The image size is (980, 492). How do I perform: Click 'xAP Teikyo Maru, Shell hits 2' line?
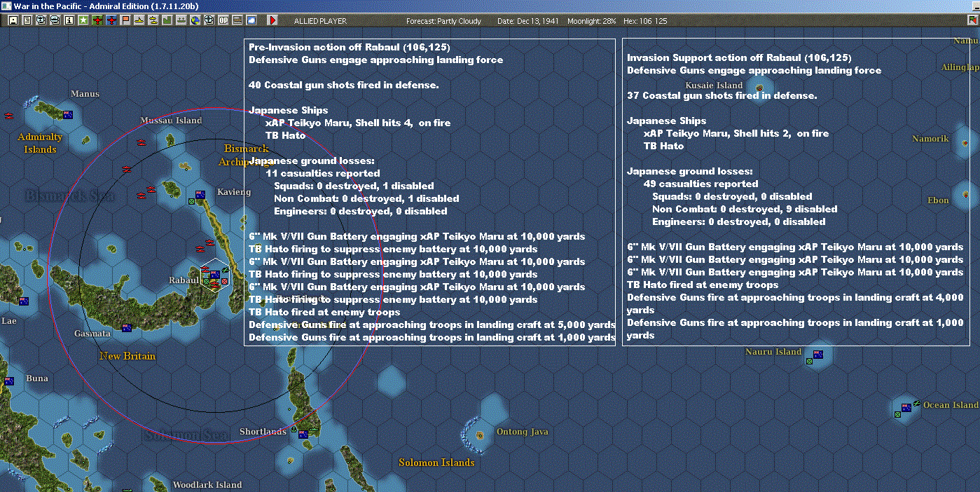736,133
